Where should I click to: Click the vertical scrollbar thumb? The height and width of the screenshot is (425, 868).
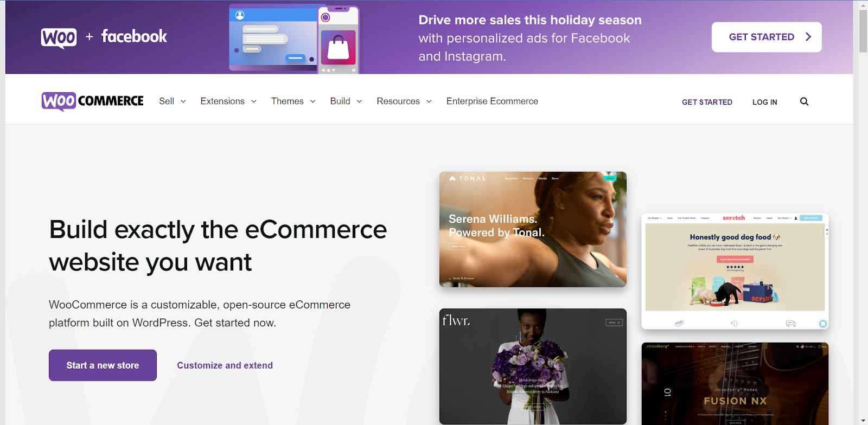(x=863, y=31)
